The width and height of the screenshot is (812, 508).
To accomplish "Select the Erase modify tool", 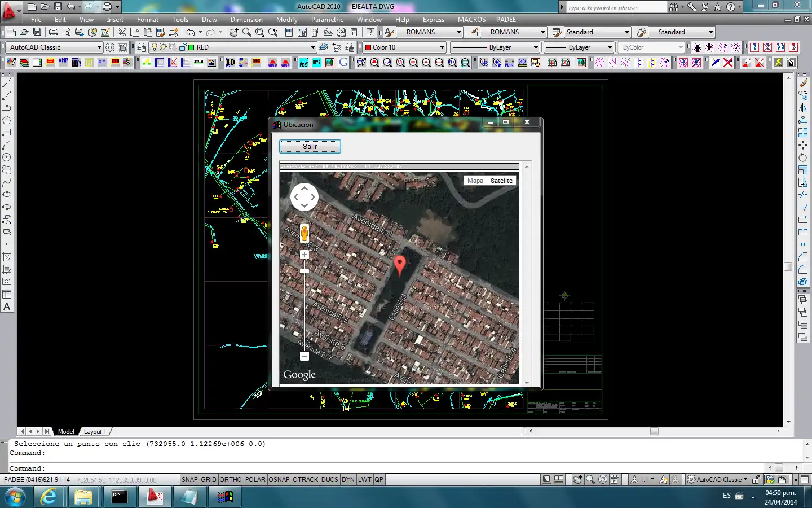I will point(803,82).
